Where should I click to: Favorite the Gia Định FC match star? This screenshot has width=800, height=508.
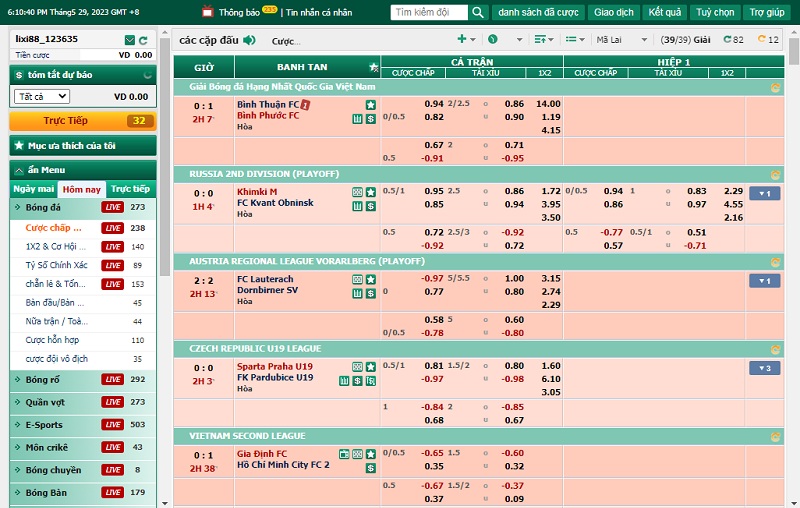click(x=371, y=454)
